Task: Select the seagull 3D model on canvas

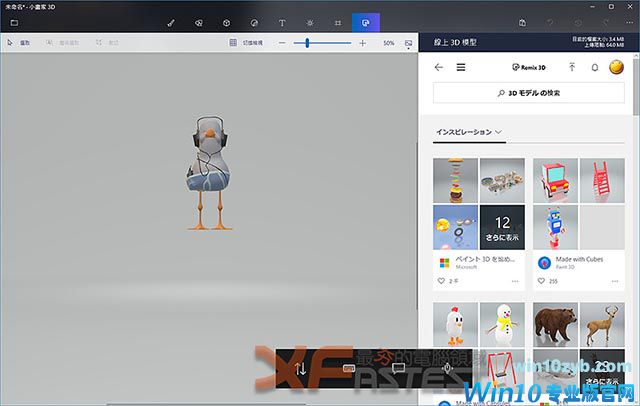Action: point(210,173)
